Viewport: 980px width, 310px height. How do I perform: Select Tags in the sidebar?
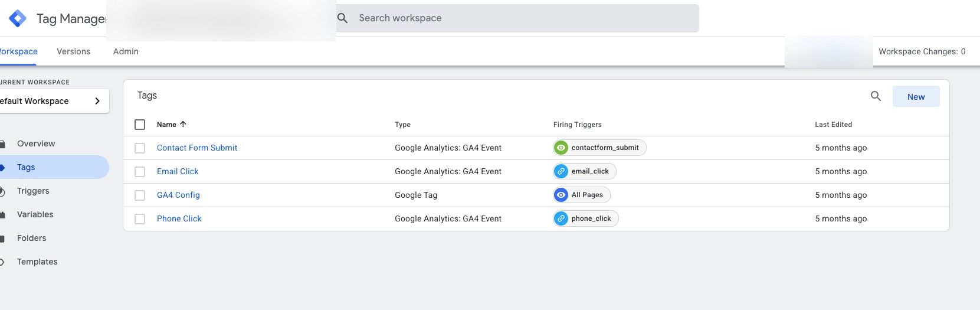54,167
